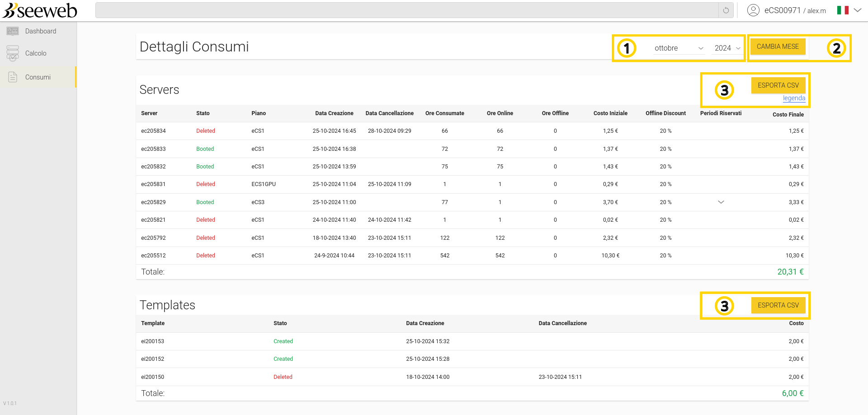Screen dimensions: 868x415
Task: Click server name ec205821
Action: pyautogui.click(x=153, y=220)
